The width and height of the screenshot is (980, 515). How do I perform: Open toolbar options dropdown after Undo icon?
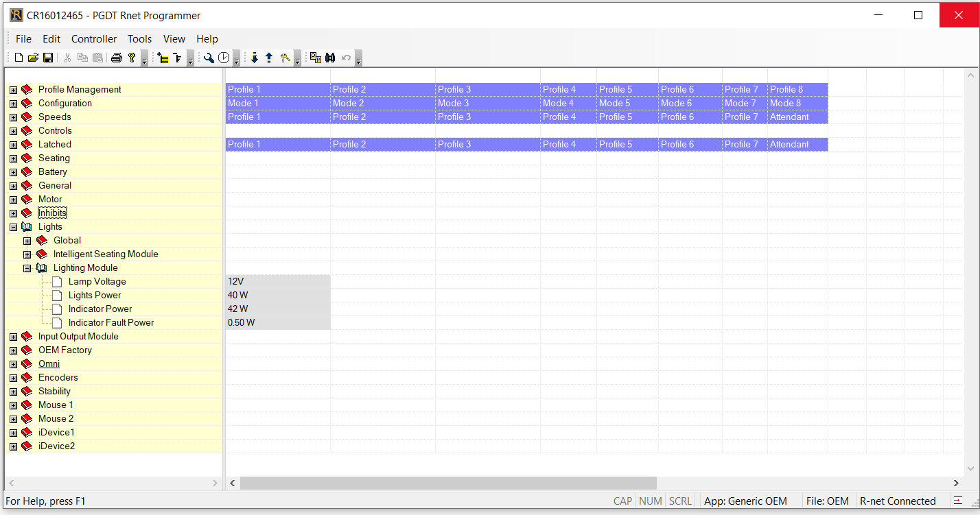[x=358, y=59]
